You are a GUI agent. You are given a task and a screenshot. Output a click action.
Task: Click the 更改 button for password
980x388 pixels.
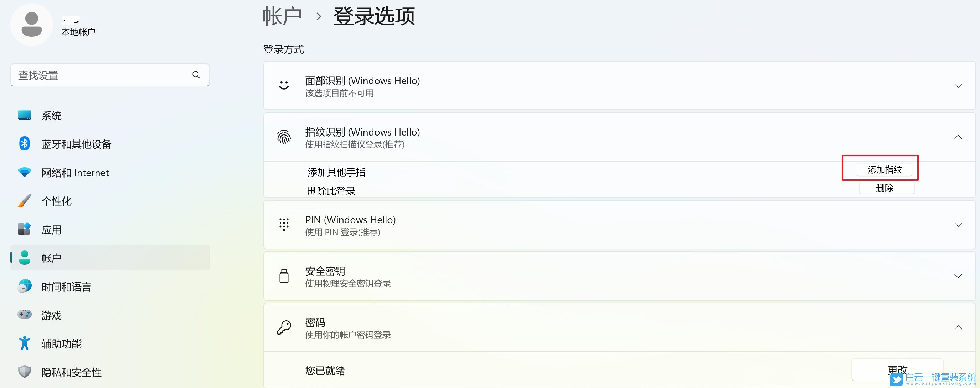[897, 369]
